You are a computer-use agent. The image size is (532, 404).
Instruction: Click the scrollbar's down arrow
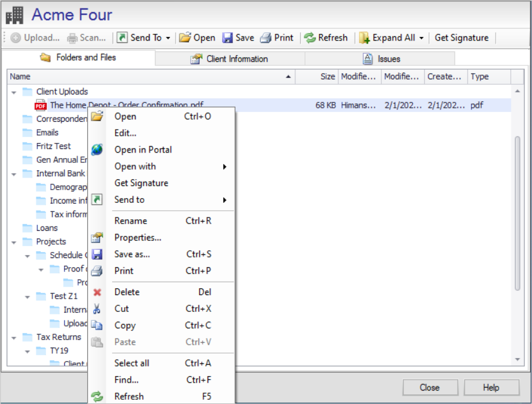point(517,359)
